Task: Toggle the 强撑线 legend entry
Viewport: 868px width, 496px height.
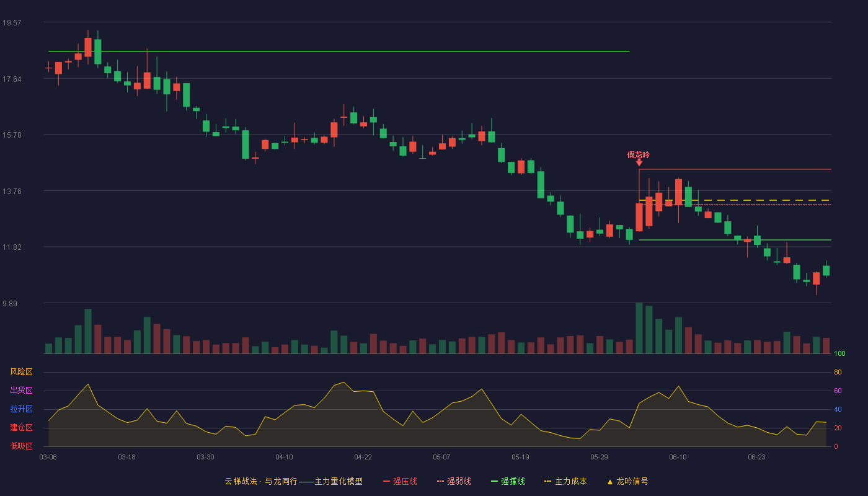Action: tap(508, 481)
